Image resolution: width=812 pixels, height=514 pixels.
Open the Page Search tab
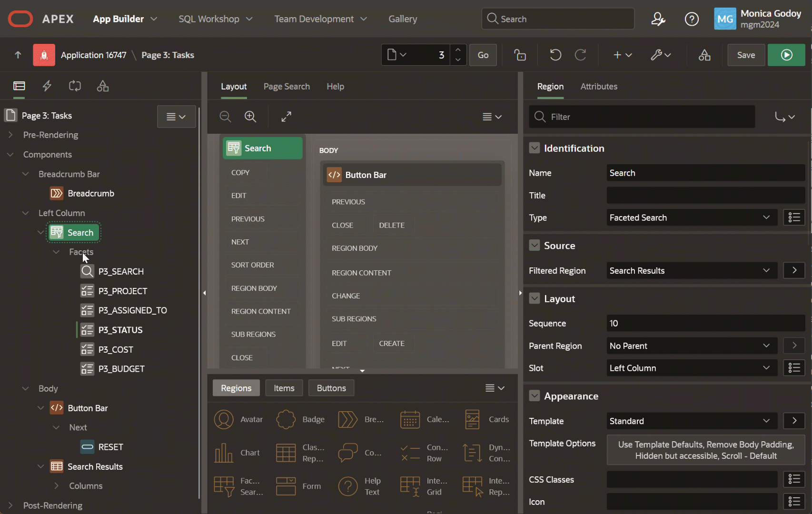(x=287, y=87)
